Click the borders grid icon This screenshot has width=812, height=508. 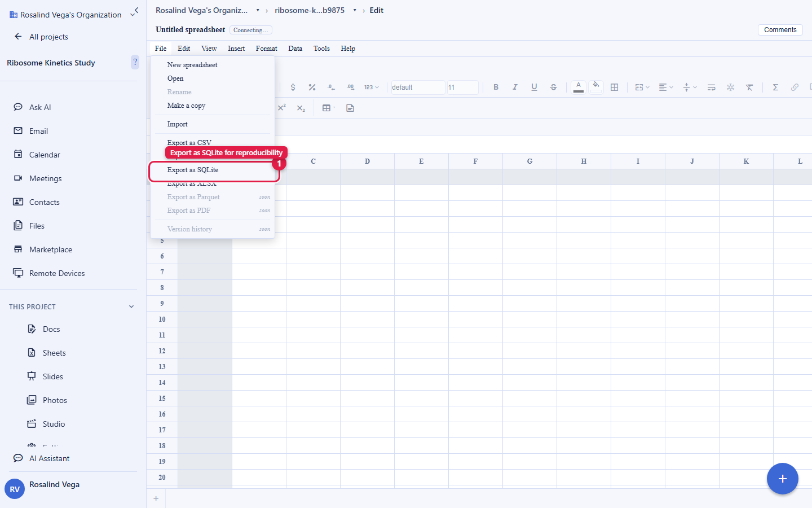pyautogui.click(x=615, y=87)
